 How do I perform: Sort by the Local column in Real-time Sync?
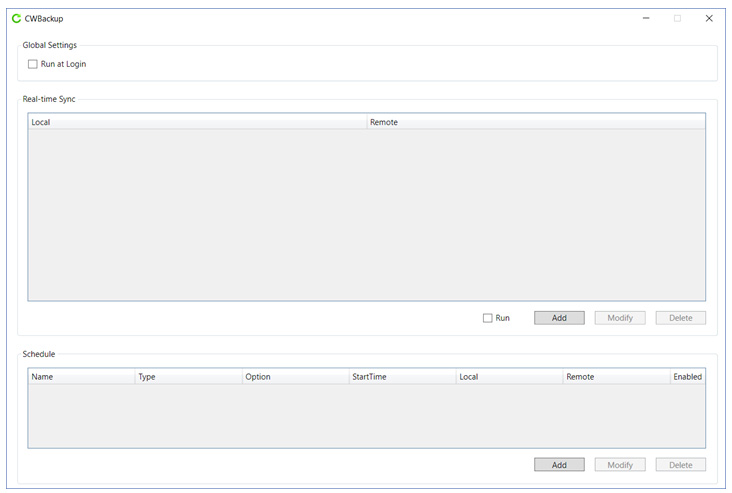(197, 122)
